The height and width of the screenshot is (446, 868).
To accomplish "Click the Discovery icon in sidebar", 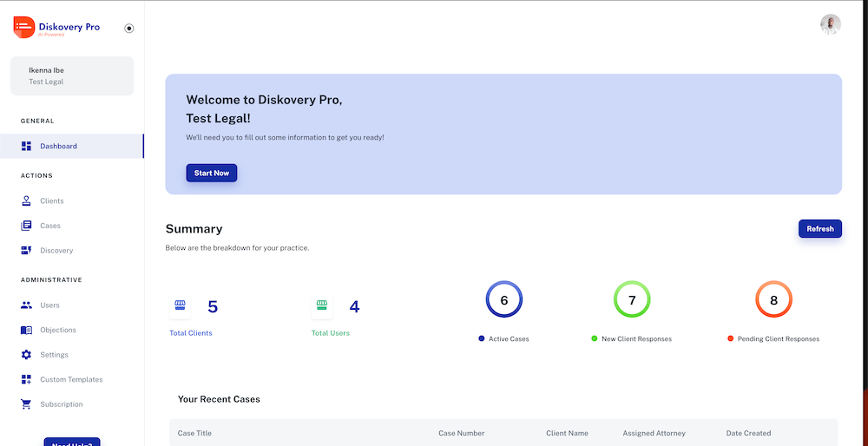I will coord(26,251).
